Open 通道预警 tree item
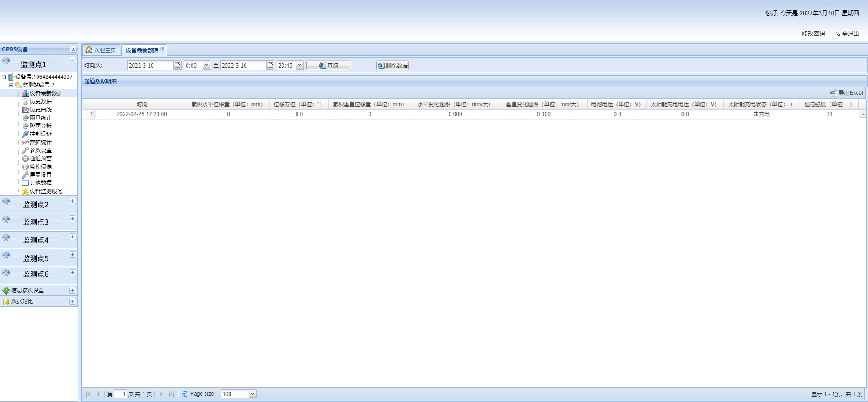The height and width of the screenshot is (402, 868). tap(41, 159)
